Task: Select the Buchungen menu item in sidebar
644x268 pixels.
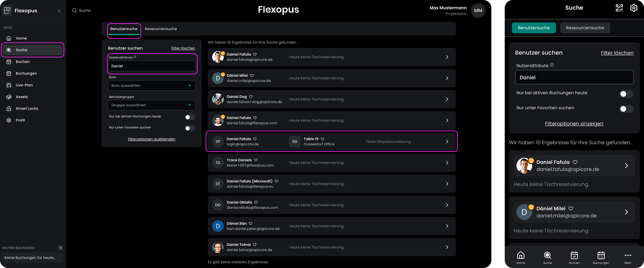Action: tap(26, 74)
